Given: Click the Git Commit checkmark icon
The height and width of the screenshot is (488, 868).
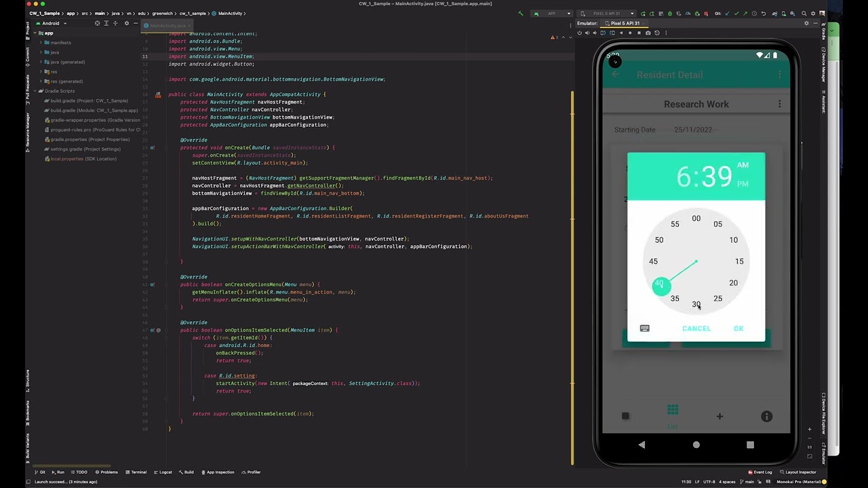Looking at the screenshot, I should tap(736, 14).
